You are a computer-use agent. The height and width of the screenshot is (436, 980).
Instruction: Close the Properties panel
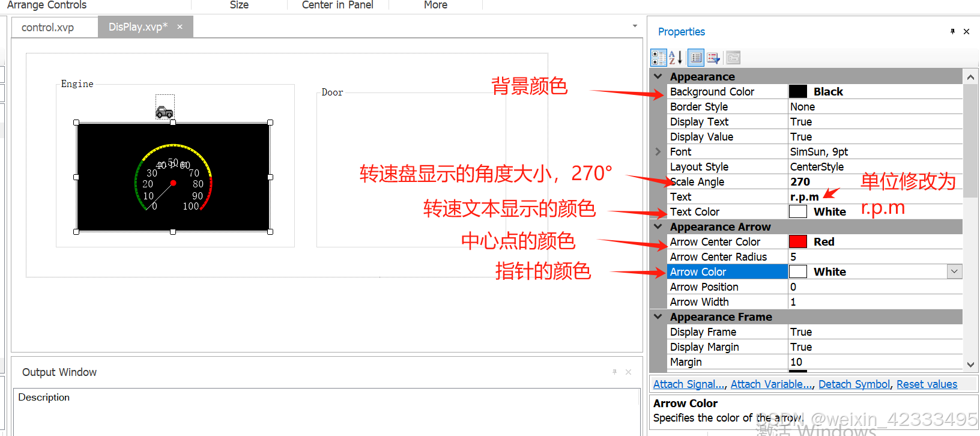(966, 31)
